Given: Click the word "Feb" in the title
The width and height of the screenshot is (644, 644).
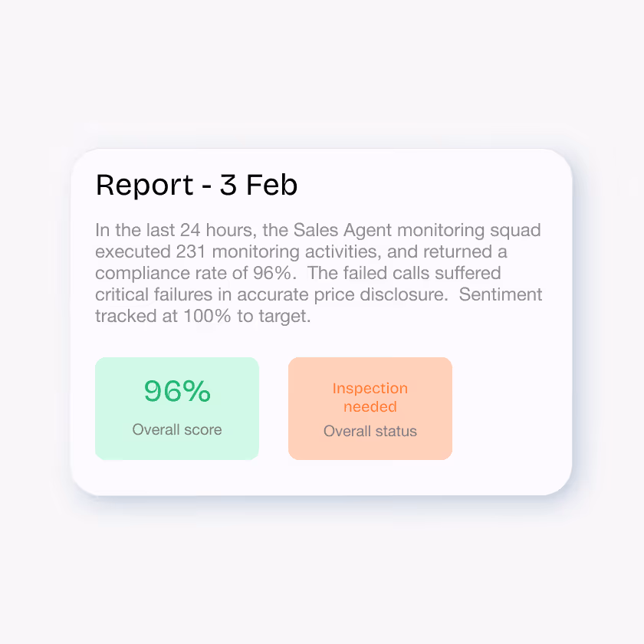Looking at the screenshot, I should click(271, 186).
